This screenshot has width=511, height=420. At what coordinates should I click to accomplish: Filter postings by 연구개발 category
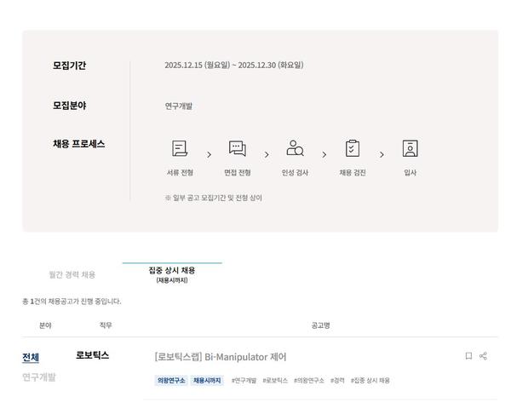(x=39, y=377)
